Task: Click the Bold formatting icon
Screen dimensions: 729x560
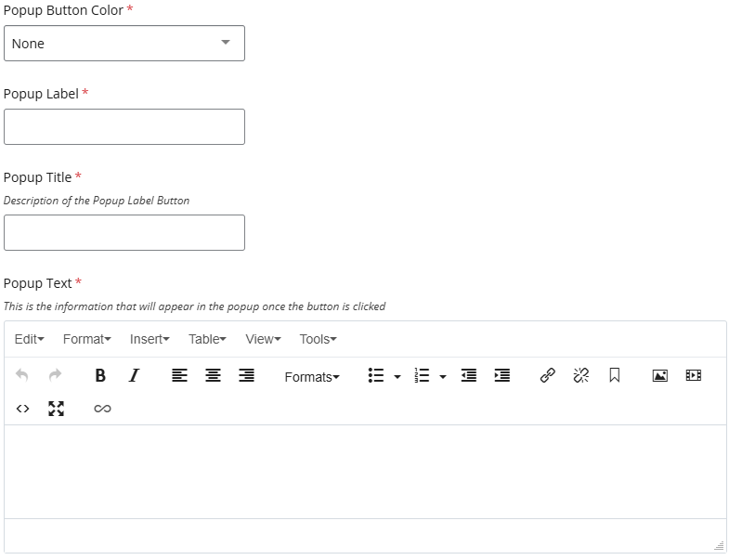Action: pyautogui.click(x=100, y=376)
